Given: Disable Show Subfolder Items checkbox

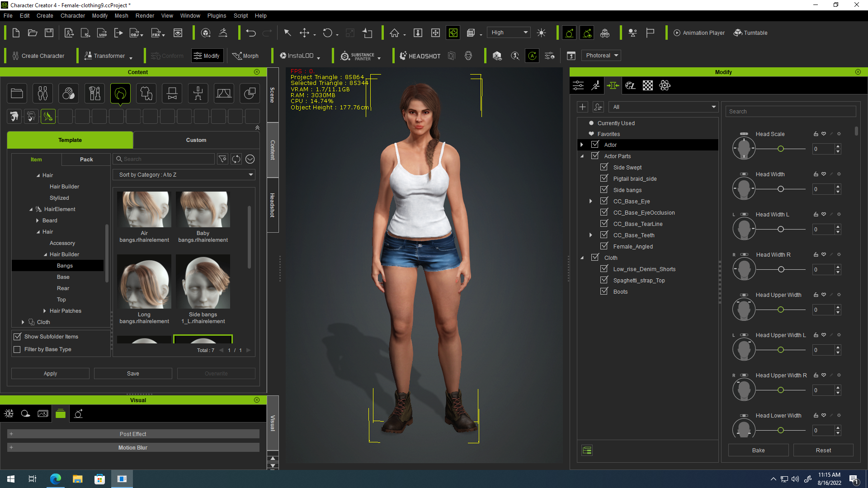Looking at the screenshot, I should (x=17, y=337).
